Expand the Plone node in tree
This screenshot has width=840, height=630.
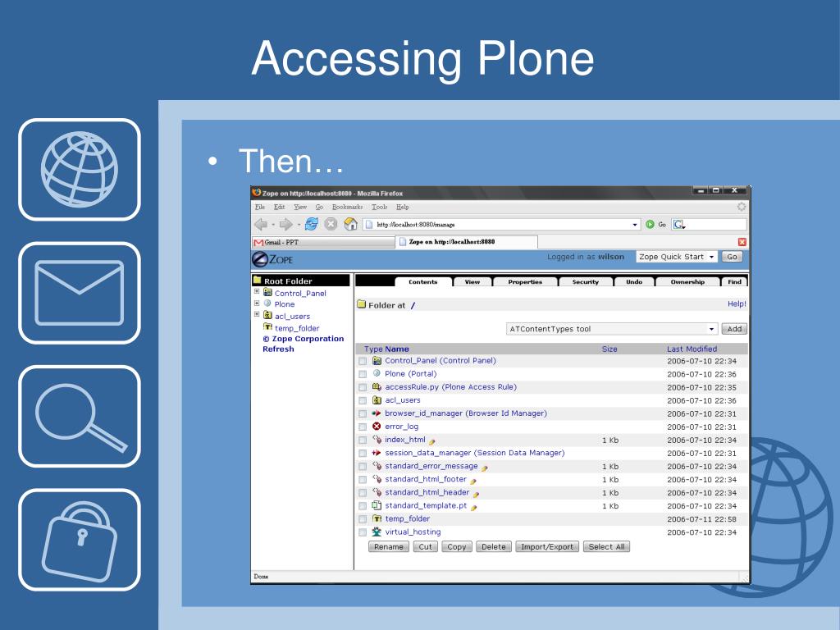pos(257,304)
